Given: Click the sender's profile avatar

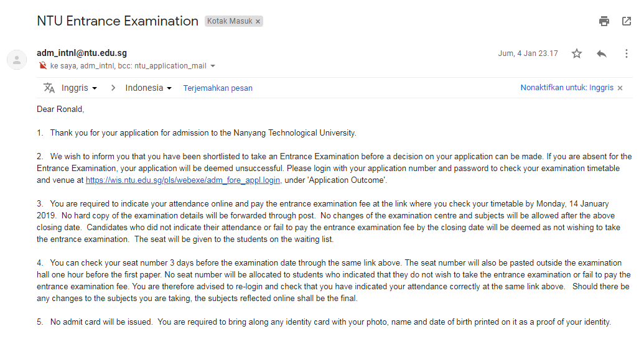Looking at the screenshot, I should tap(17, 60).
